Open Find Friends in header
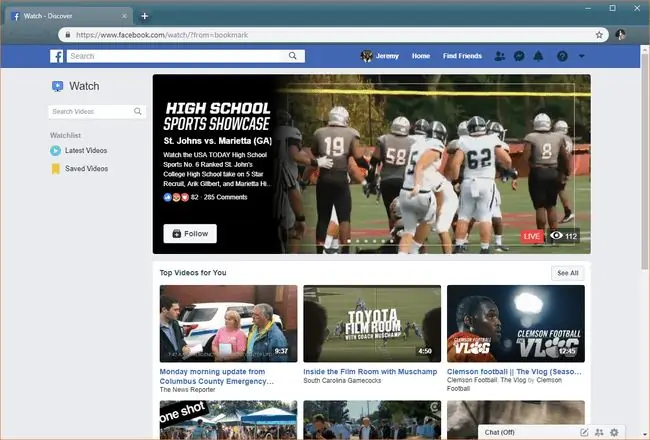The image size is (650, 440). coord(462,56)
